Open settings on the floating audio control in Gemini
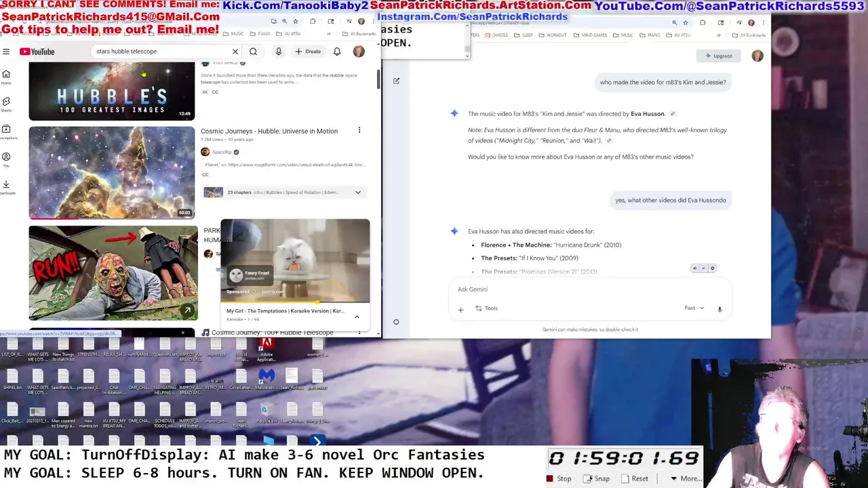This screenshot has height=488, width=868. pyautogui.click(x=712, y=268)
